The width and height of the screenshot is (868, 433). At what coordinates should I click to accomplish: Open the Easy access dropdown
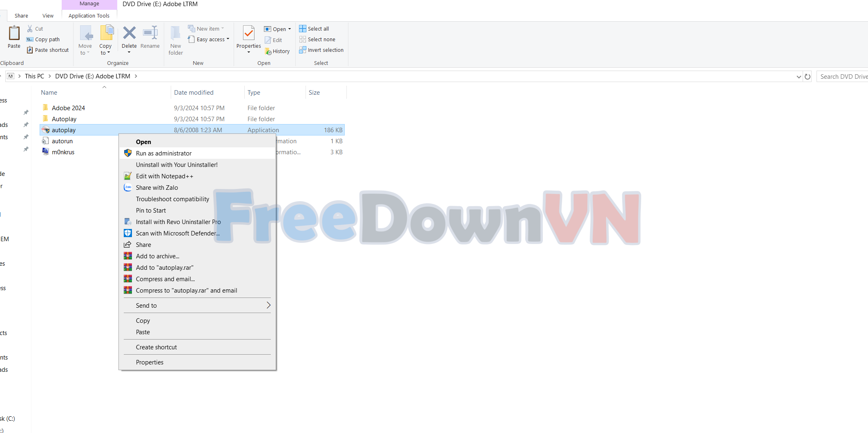click(x=209, y=39)
